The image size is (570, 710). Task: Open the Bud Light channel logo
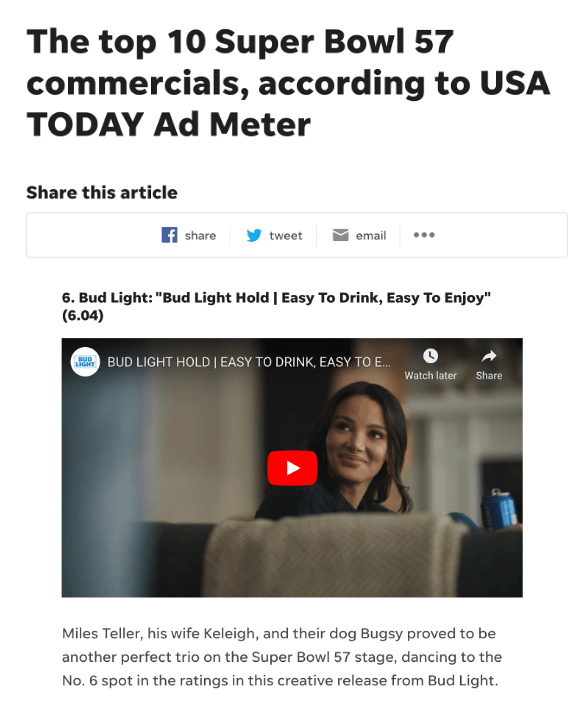(85, 362)
